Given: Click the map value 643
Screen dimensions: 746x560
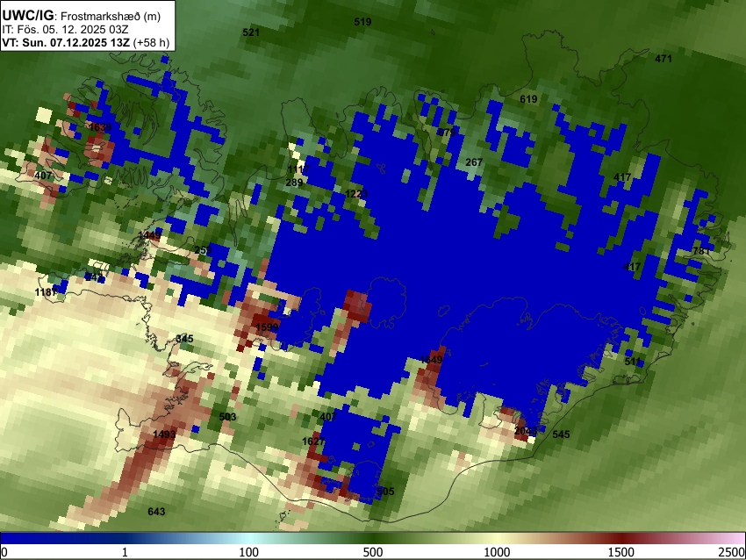Looking at the screenshot, I should (156, 512).
